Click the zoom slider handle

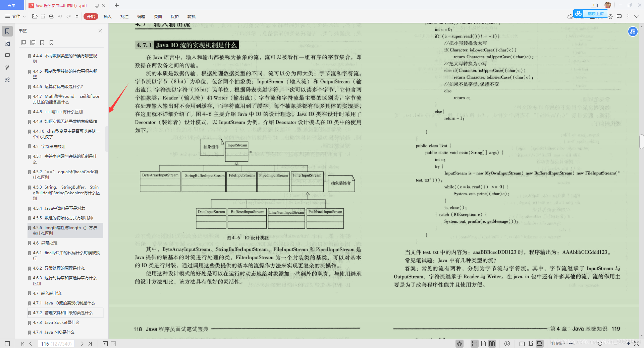(600, 344)
